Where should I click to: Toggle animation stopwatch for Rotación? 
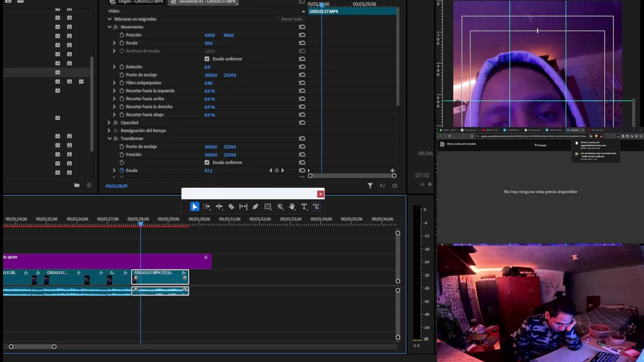[x=122, y=67]
